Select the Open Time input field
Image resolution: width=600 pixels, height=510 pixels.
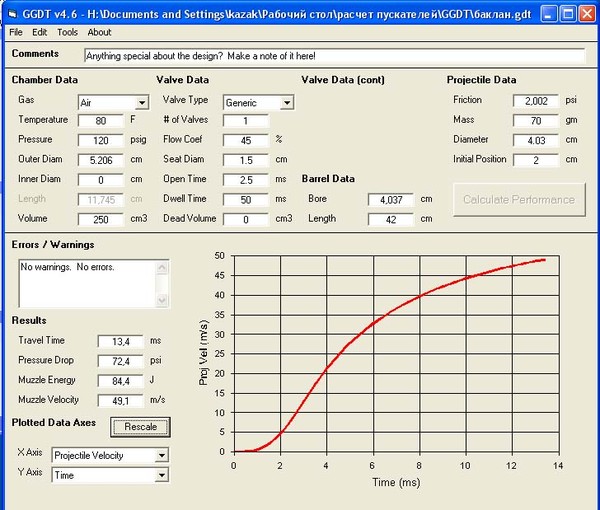[246, 180]
